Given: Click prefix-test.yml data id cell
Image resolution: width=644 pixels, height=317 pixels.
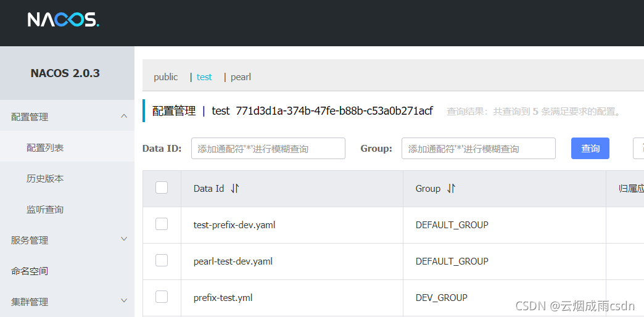Looking at the screenshot, I should pos(223,297).
